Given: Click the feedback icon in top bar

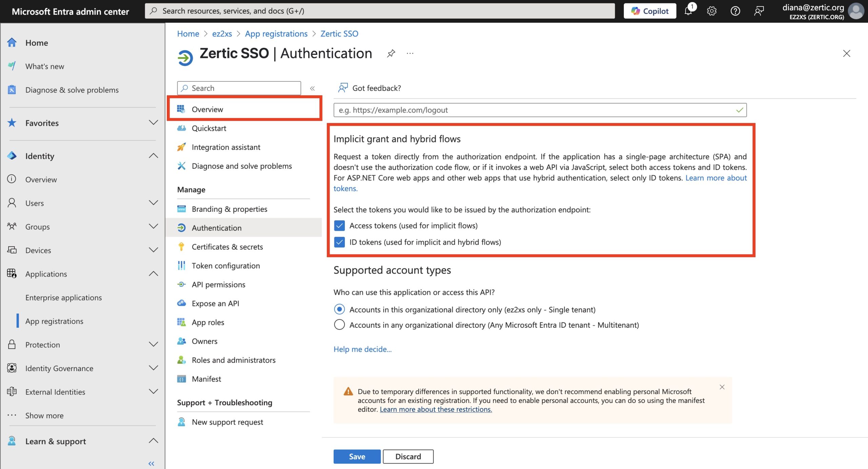Looking at the screenshot, I should (759, 11).
